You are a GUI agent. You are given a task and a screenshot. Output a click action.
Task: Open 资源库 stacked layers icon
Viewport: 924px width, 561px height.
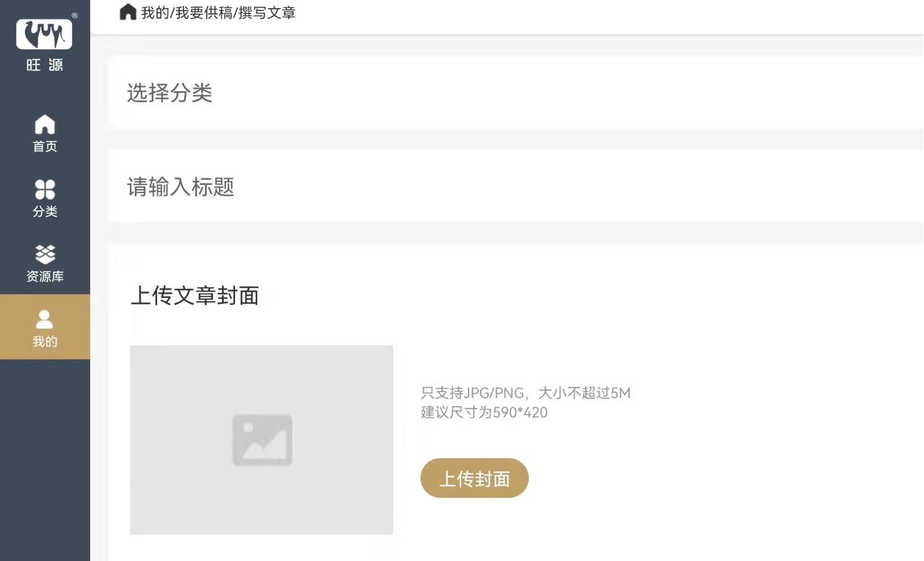tap(45, 254)
